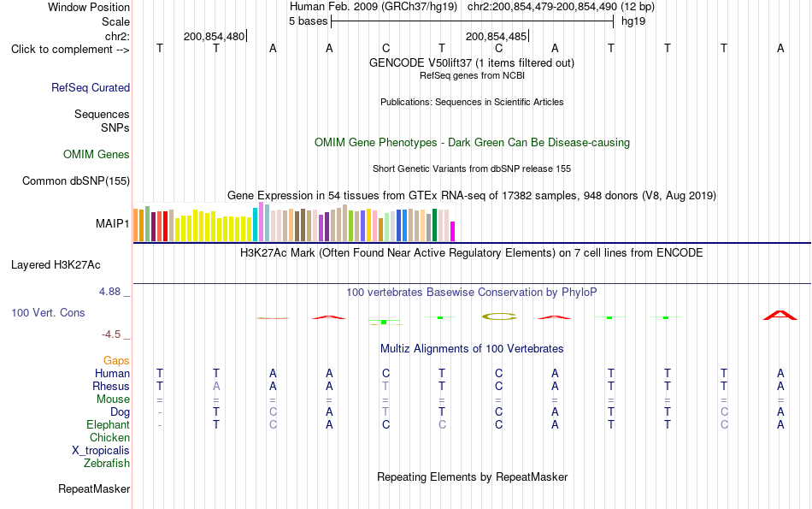Click the Sequences track label

[102, 114]
